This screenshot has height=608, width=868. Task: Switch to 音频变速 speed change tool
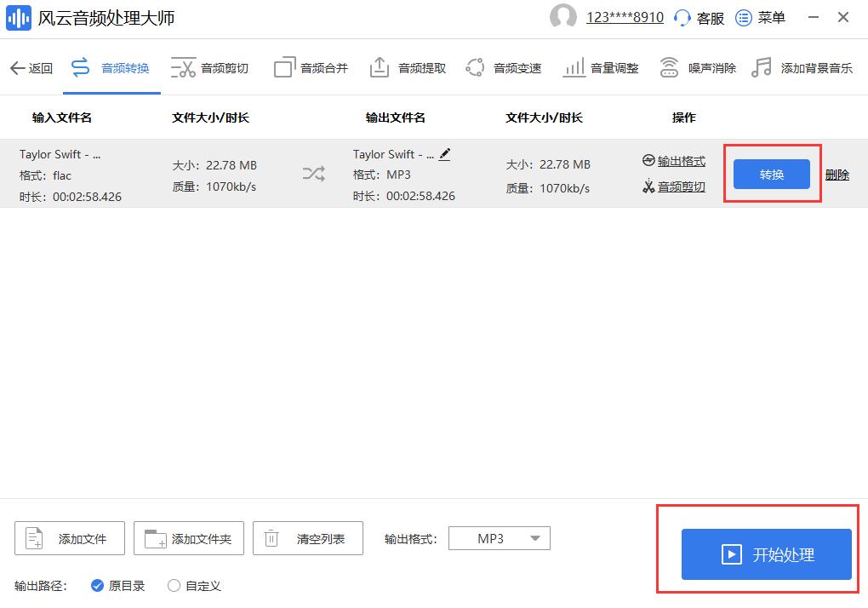pyautogui.click(x=504, y=68)
